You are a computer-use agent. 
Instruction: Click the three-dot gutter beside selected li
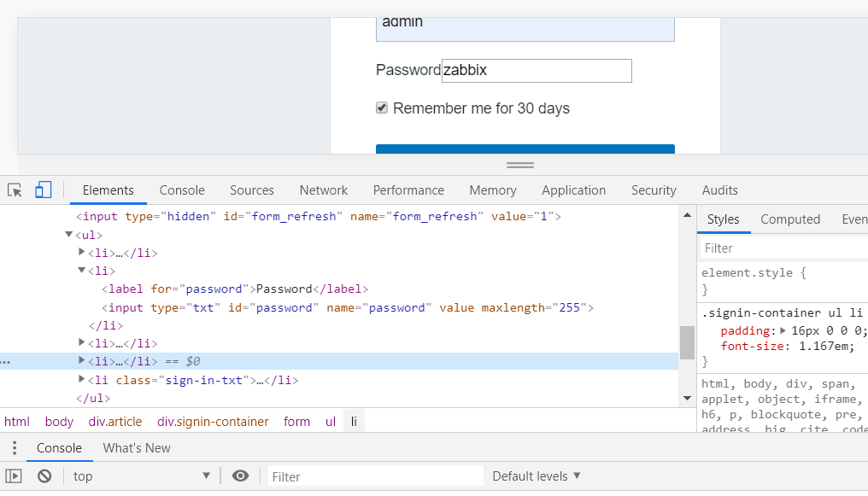coord(7,362)
